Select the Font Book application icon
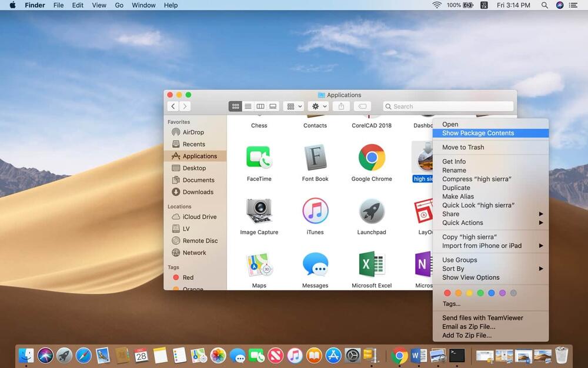The height and width of the screenshot is (368, 588). 315,158
